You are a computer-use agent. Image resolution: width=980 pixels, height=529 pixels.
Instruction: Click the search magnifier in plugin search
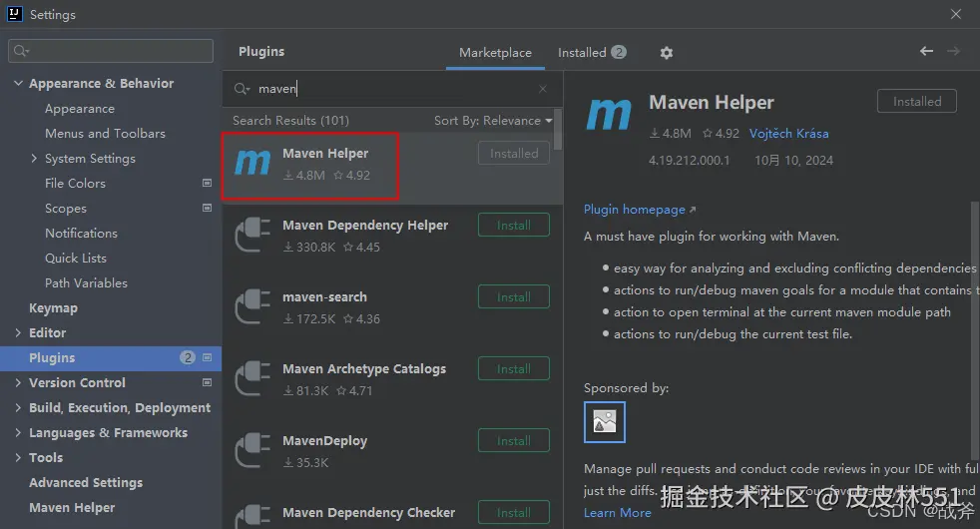coord(242,89)
